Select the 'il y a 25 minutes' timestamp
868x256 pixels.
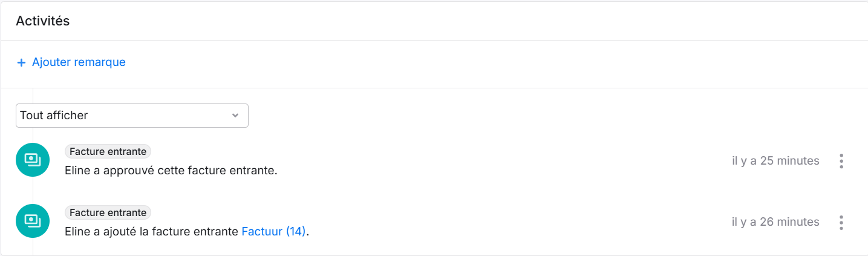775,161
